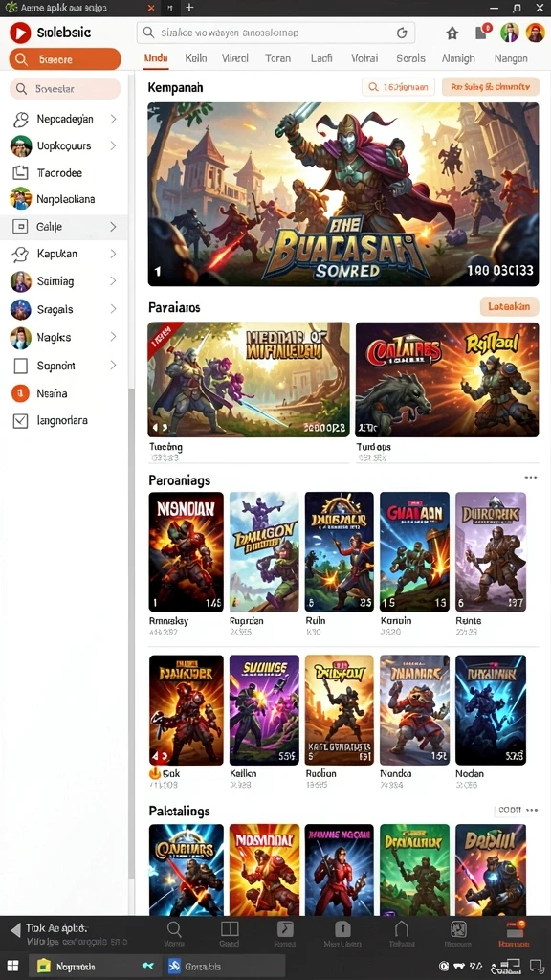Toggle the Iangnoriara checkbox

(21, 421)
